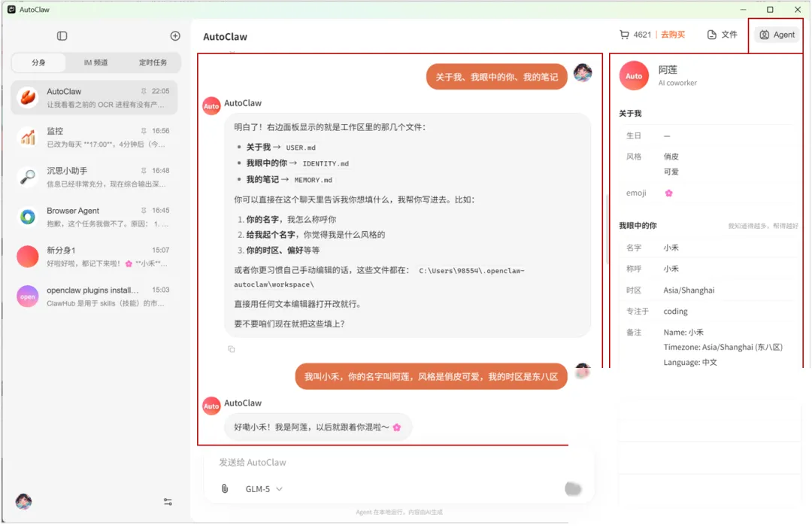Screen dimensions: 812x526
Task: Click the purple open avatar icon
Action: point(28,296)
